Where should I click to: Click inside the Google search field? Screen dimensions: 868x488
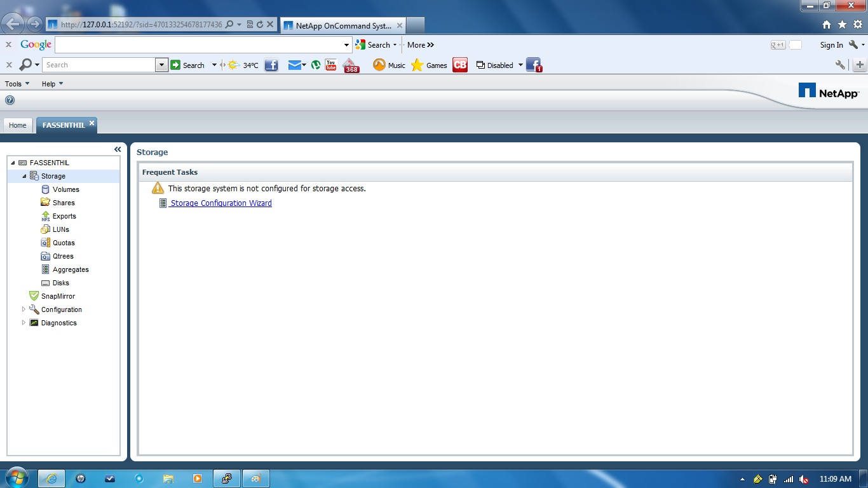coord(197,45)
